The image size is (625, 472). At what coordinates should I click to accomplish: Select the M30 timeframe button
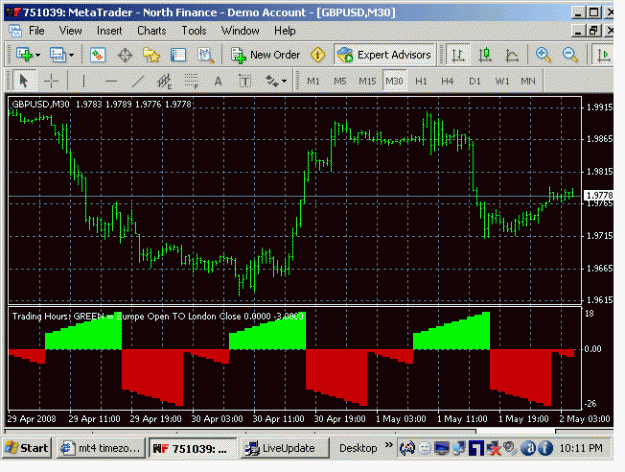click(x=394, y=81)
